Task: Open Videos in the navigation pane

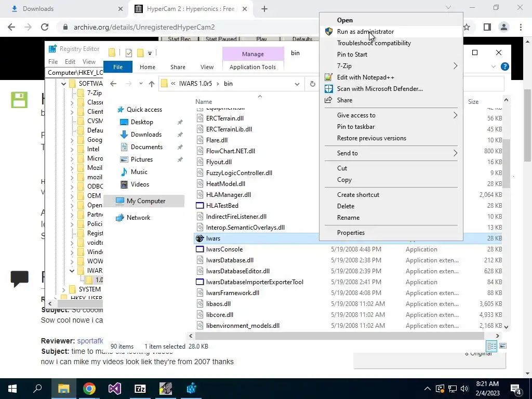Action: tap(140, 184)
